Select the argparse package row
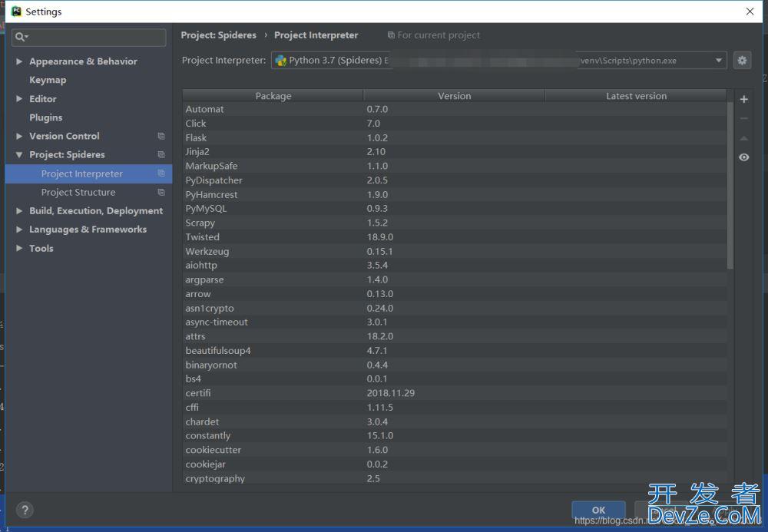This screenshot has height=532, width=768. (455, 279)
